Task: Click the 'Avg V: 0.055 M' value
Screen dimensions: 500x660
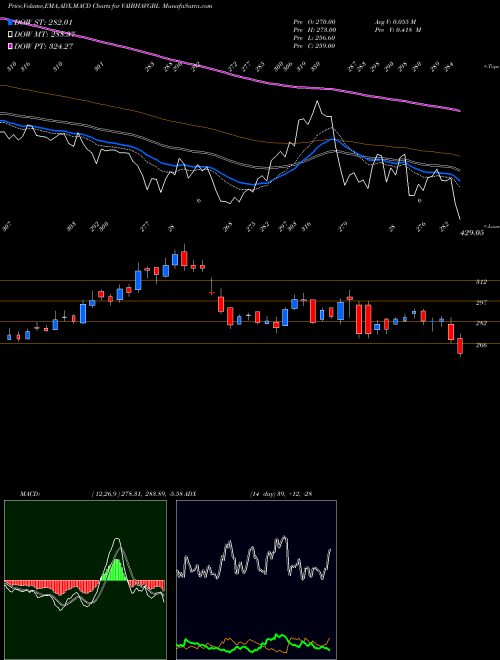Action: pyautogui.click(x=397, y=22)
